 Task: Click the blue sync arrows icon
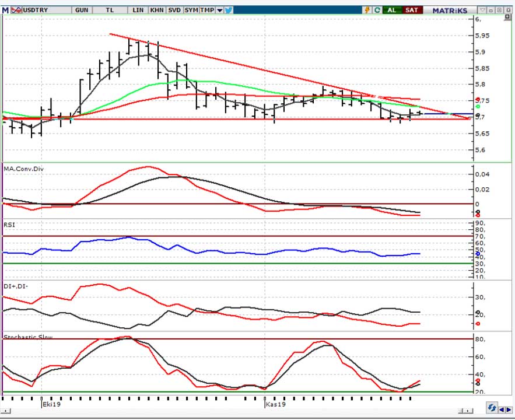point(492,408)
